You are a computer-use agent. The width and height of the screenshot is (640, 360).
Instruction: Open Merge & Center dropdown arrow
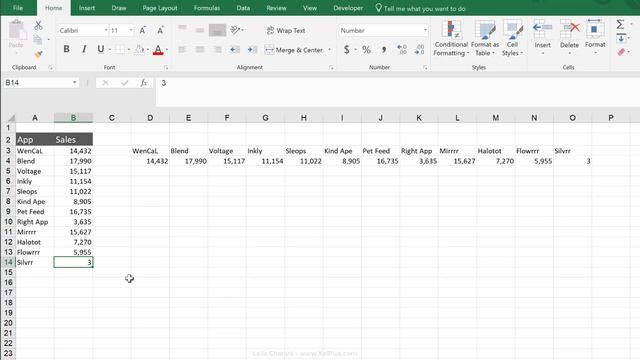[329, 50]
